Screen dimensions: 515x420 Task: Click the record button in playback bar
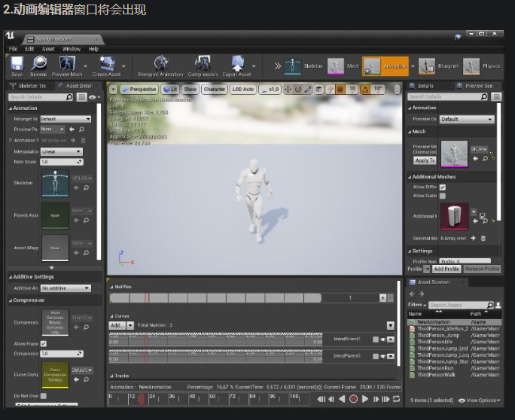pyautogui.click(x=353, y=399)
